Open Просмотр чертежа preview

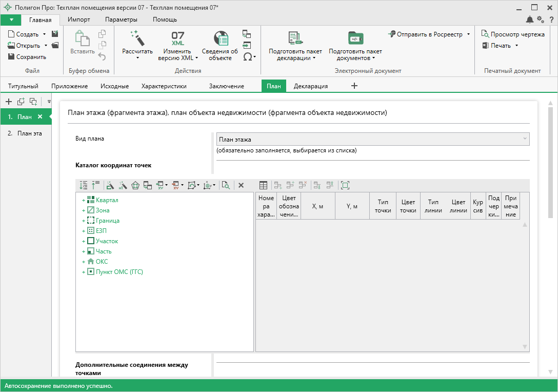[513, 34]
